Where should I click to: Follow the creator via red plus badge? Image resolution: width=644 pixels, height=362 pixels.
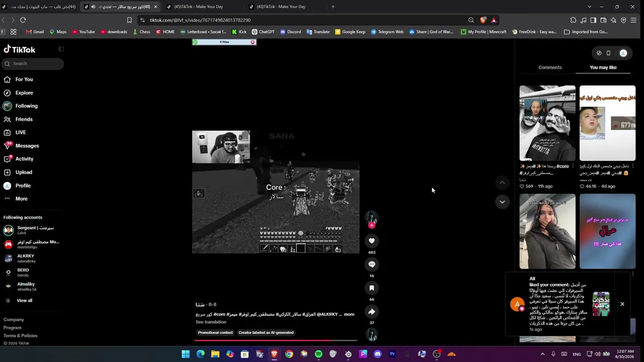point(372,226)
